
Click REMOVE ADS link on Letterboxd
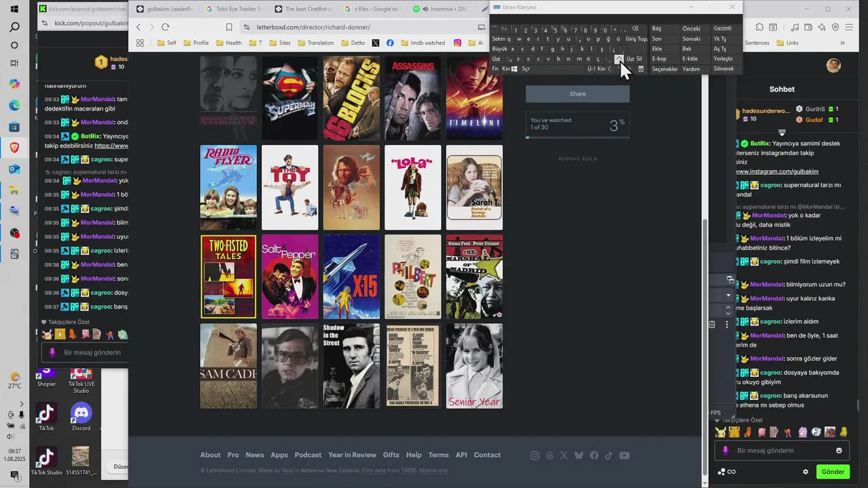point(578,159)
